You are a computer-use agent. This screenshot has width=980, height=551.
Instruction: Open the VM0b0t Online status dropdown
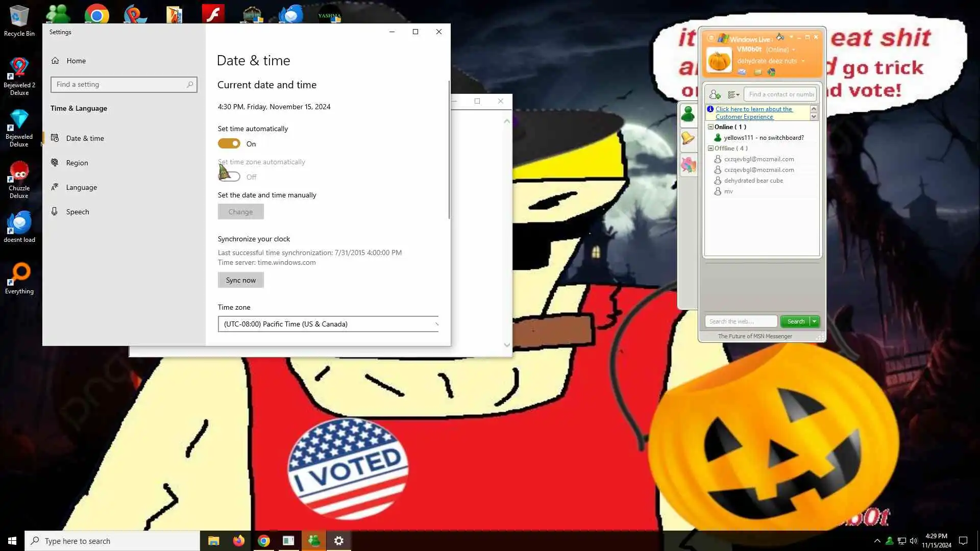793,50
